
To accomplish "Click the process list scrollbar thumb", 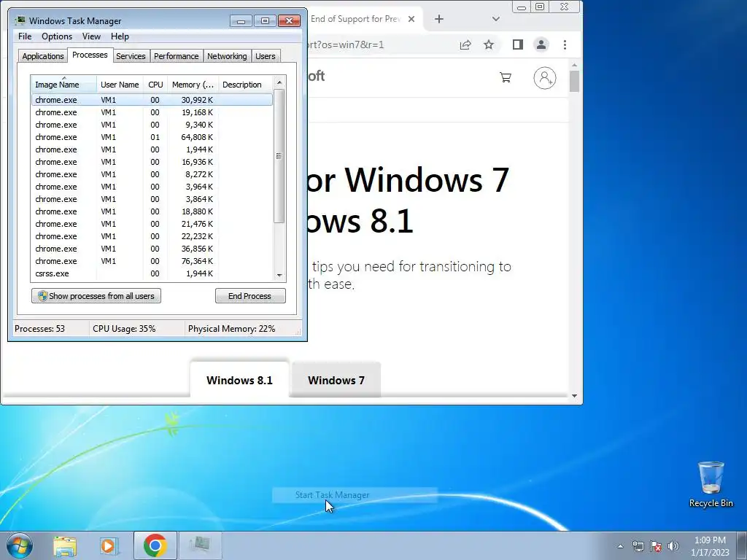I will [x=279, y=156].
